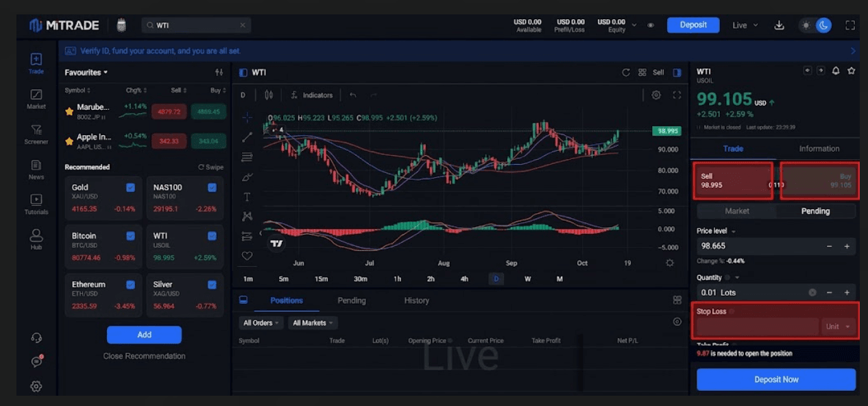Screen dimensions: 868x406
Task: Open the All Orders filter dropdown
Action: (x=259, y=322)
